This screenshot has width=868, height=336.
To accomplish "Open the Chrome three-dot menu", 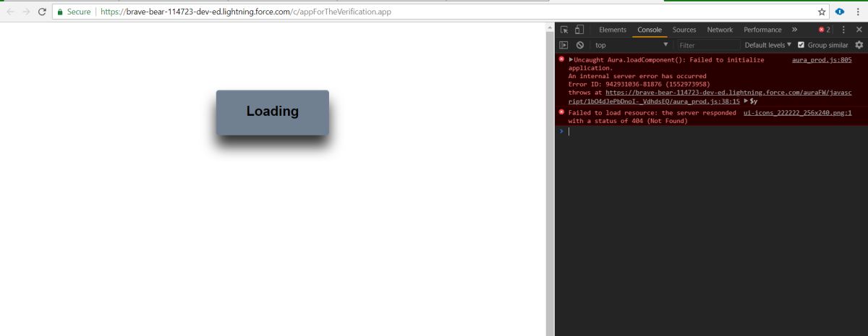I will click(x=859, y=12).
